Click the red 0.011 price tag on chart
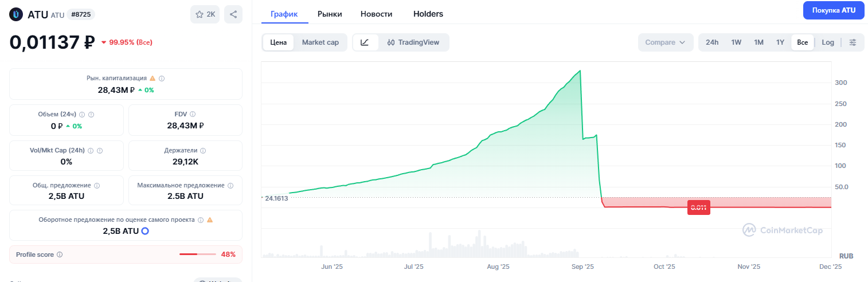Screen dimensions: 868x282 698,207
